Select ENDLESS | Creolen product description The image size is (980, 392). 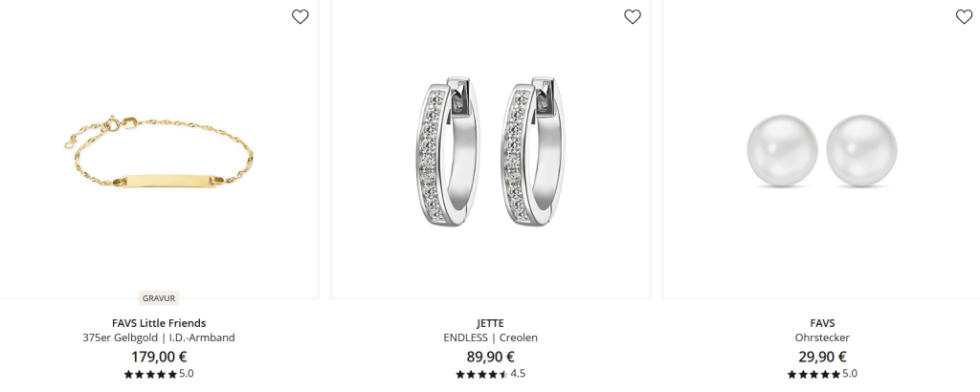(491, 338)
